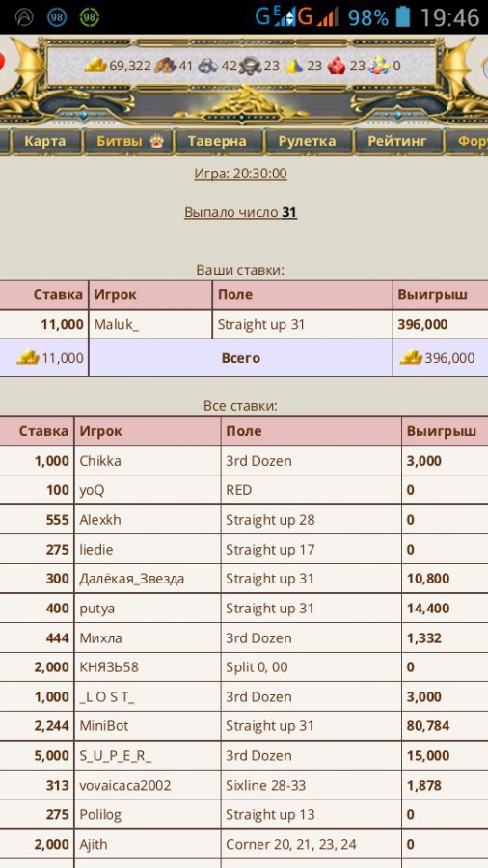
Task: Select player vovaicaca2002 in the table
Action: click(125, 785)
